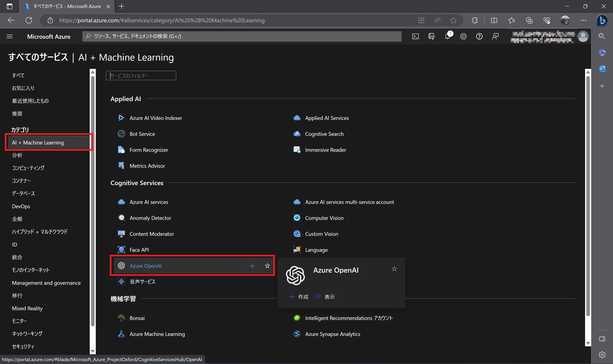Click the Azure Synapse Analytics icon
This screenshot has width=613, height=364.
coord(297,334)
